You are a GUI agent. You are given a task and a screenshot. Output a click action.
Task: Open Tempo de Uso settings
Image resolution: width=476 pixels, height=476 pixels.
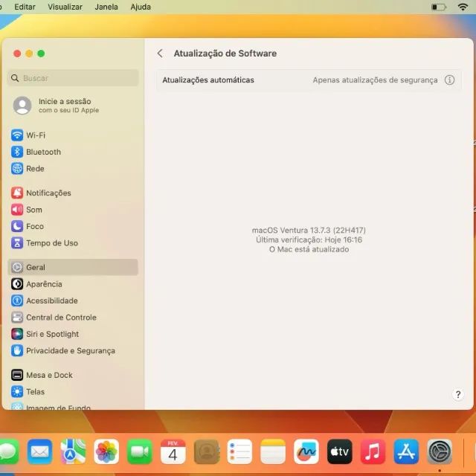coord(73,243)
